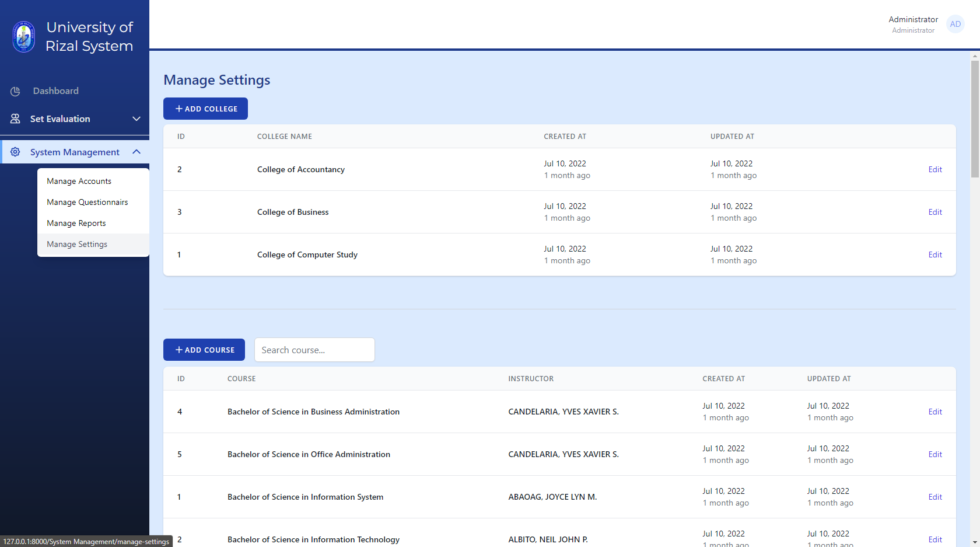This screenshot has width=980, height=547.
Task: Click the Search course input field
Action: [314, 350]
